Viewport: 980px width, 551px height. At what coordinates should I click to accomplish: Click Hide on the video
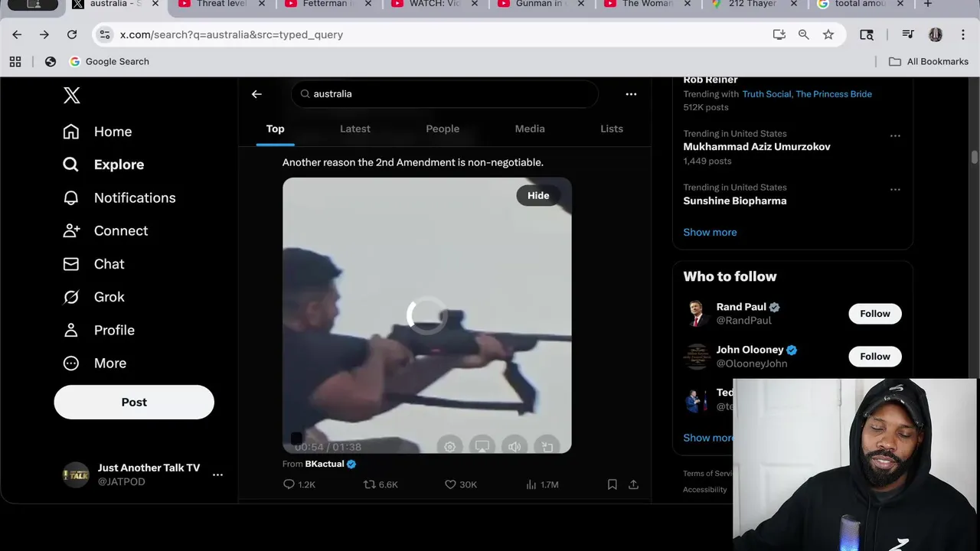(x=538, y=195)
